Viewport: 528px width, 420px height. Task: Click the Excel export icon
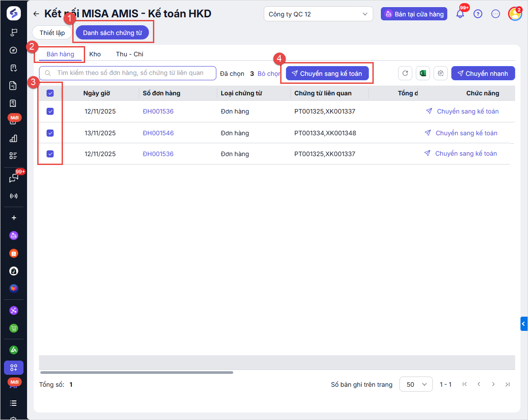(423, 74)
